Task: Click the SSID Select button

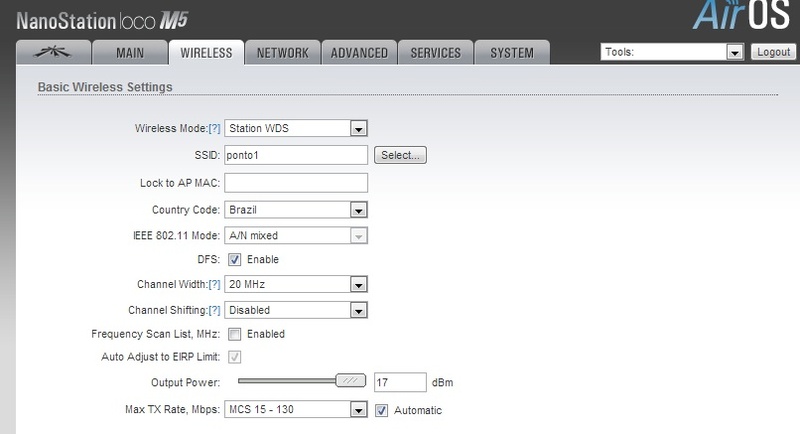Action: [400, 155]
